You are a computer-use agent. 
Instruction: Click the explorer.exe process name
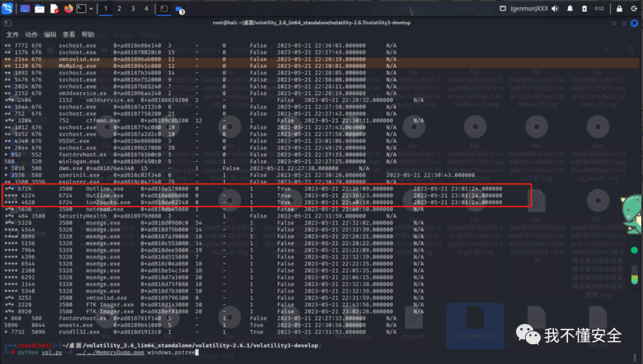point(79,182)
